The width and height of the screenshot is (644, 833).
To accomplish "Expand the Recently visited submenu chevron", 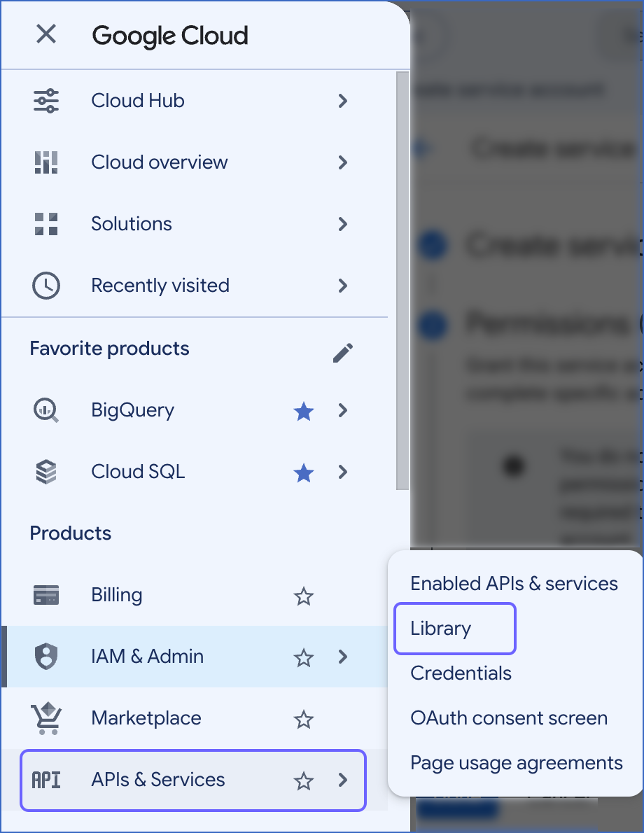I will pyautogui.click(x=343, y=286).
